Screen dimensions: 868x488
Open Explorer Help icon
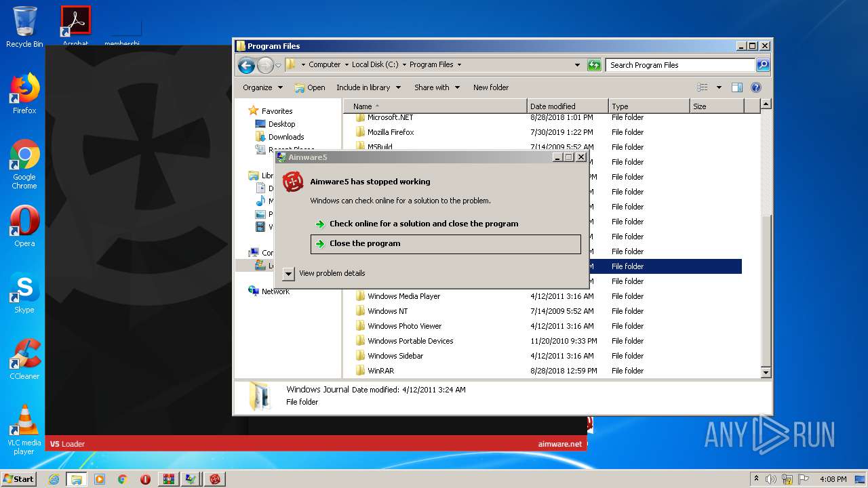point(756,87)
